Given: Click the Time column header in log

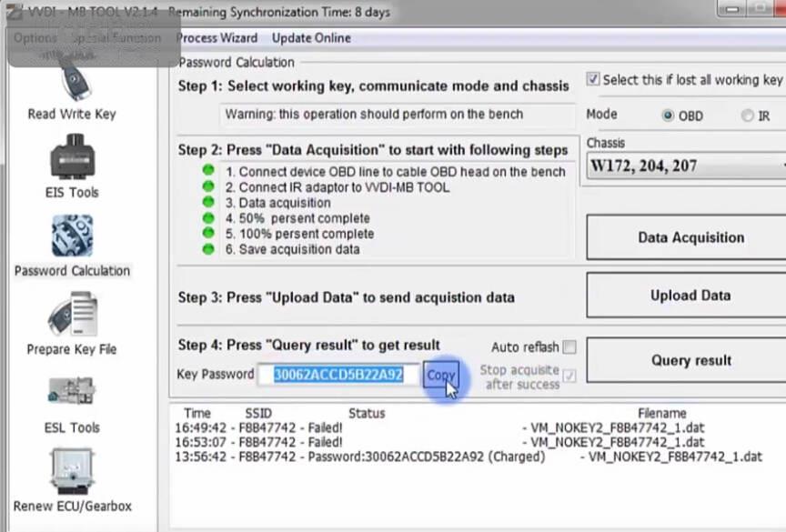Looking at the screenshot, I should pos(197,413).
